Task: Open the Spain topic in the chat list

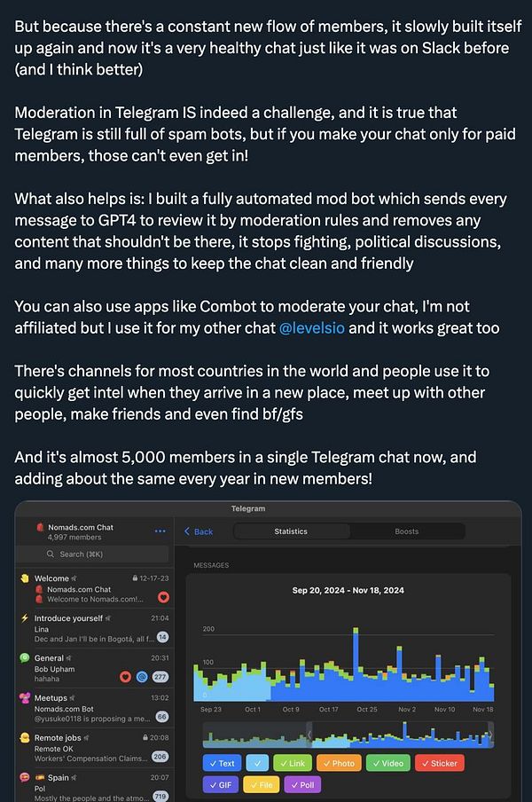Action: tap(95, 787)
